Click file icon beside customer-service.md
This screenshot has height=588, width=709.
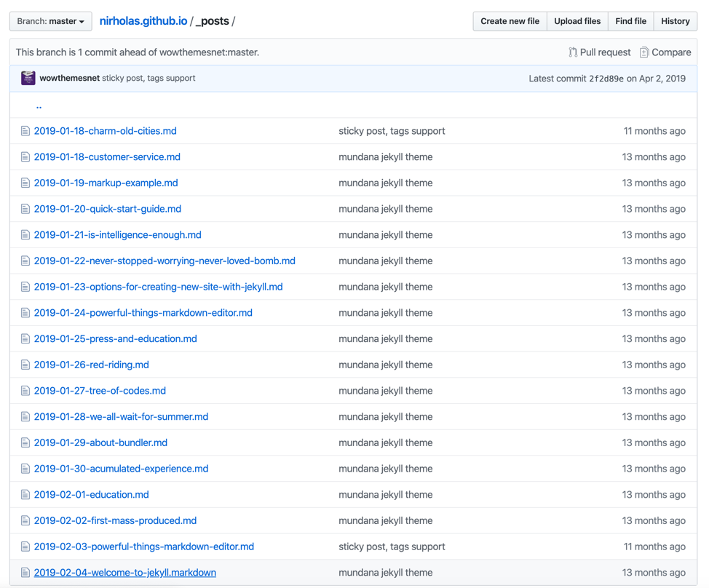point(25,157)
